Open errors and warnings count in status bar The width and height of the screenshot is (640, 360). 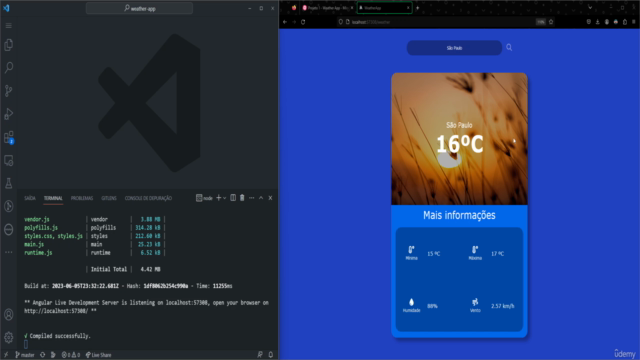71,355
